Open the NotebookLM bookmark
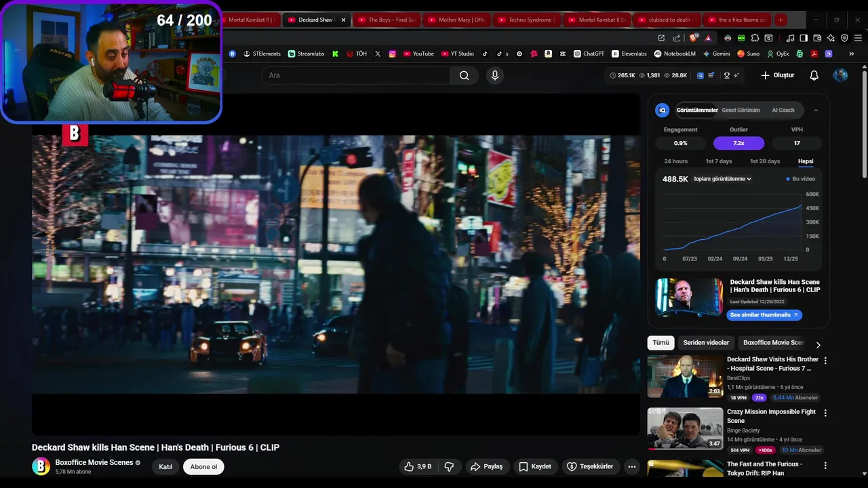The height and width of the screenshot is (488, 868). pos(675,54)
